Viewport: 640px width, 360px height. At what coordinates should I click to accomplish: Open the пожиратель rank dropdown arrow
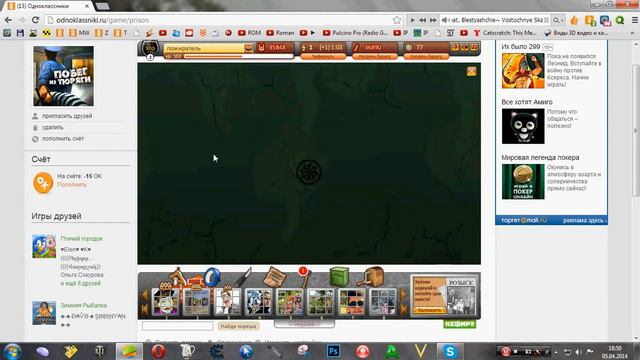(x=248, y=48)
